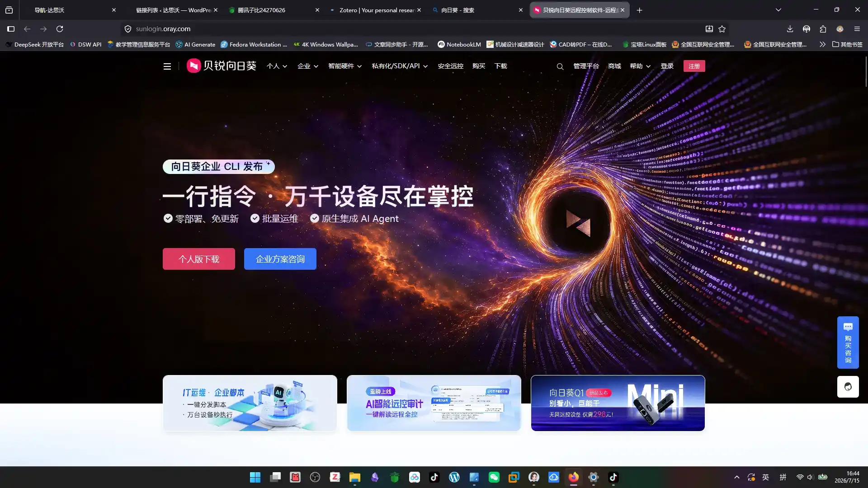Open File Explorer from the taskbar
The image size is (868, 488).
354,477
